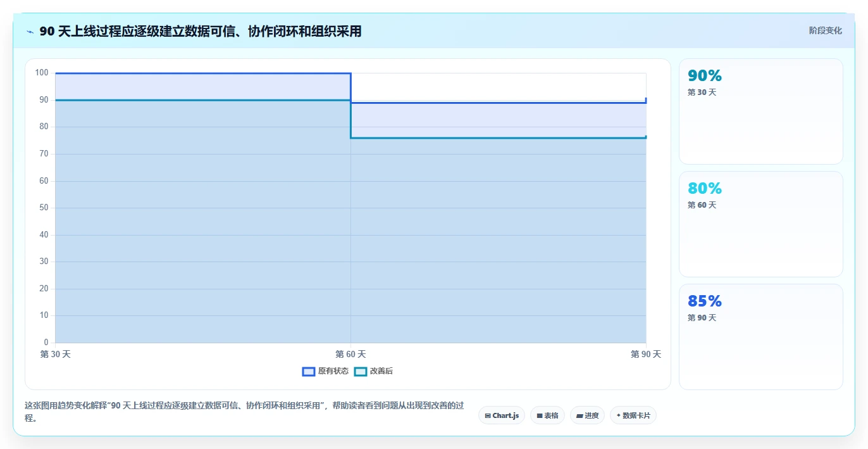Toggle the 原有状态 legend swatch

pos(309,372)
